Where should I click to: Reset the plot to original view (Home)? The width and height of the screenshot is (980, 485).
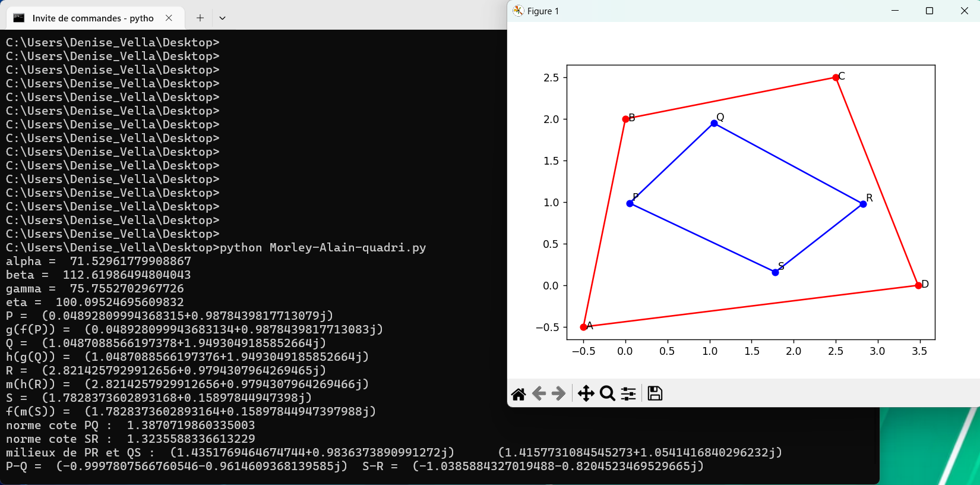[x=519, y=393]
